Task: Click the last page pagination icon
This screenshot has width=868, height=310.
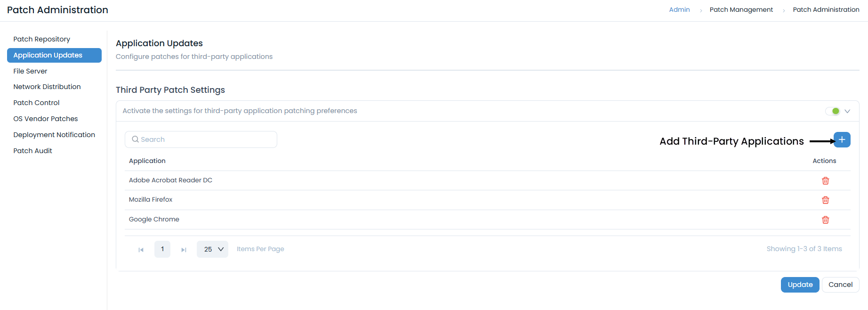Action: (x=184, y=249)
